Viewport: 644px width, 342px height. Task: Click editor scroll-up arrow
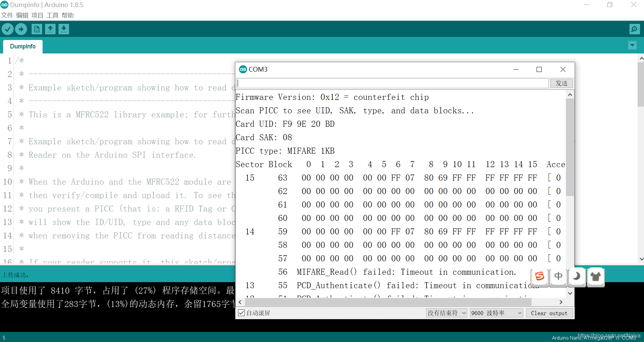pos(641,58)
